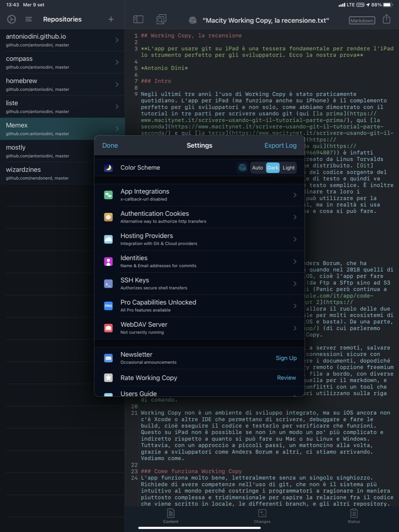399x532 pixels.
Task: Click the Come funziona Working Copy heading
Action: tap(191, 471)
